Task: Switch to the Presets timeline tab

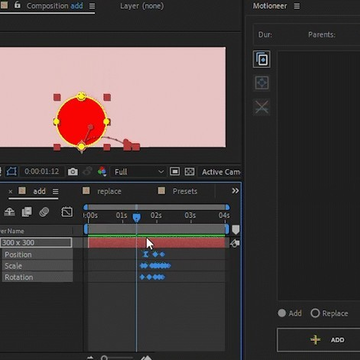Action: [x=185, y=191]
